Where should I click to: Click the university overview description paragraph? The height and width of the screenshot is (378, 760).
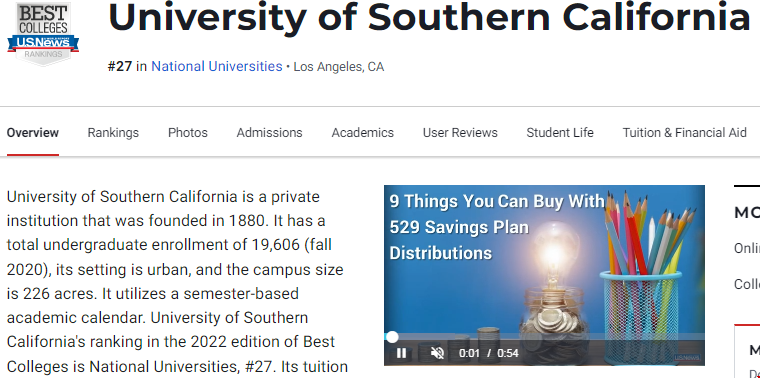[177, 281]
